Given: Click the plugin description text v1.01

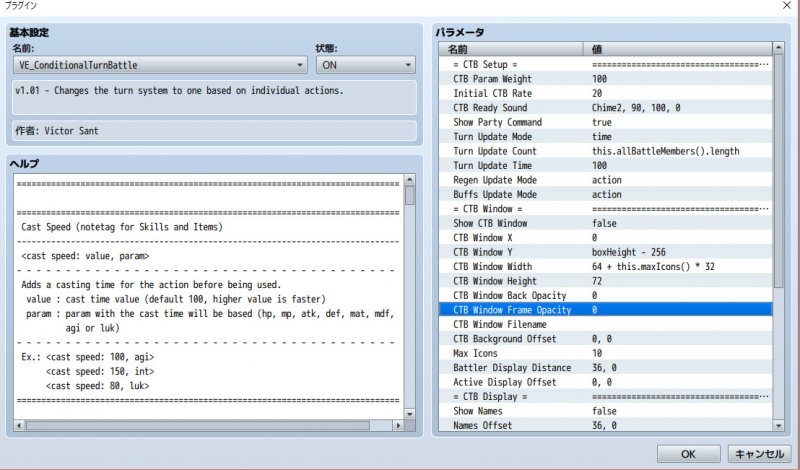Looking at the screenshot, I should coord(179,91).
